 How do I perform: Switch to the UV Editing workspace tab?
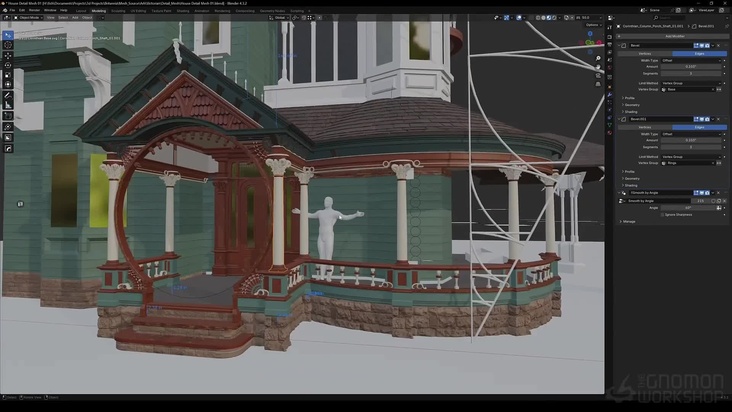point(138,11)
